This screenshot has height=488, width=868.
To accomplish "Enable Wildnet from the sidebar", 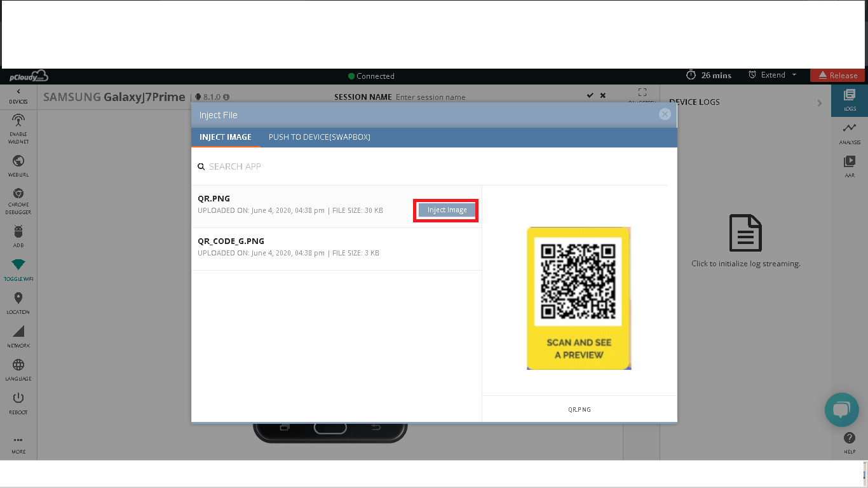I will (18, 129).
